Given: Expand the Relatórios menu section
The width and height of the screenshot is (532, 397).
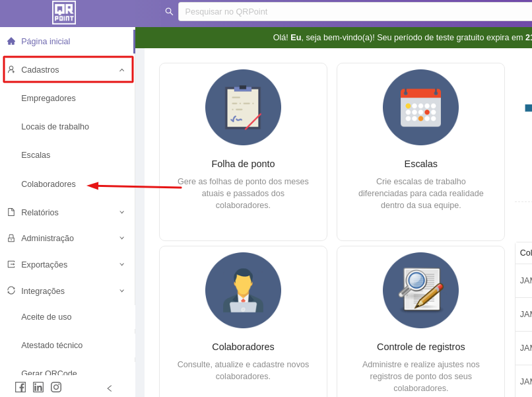Looking at the screenshot, I should [x=121, y=212].
